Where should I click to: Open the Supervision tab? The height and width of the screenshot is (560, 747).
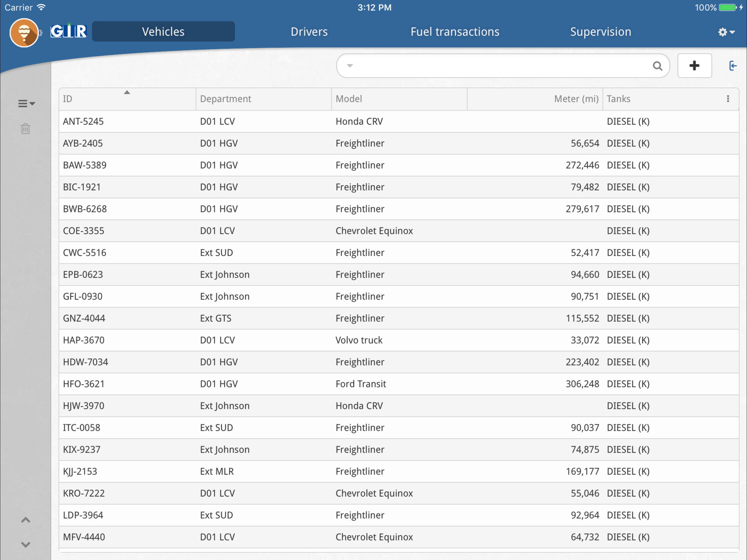click(x=600, y=32)
